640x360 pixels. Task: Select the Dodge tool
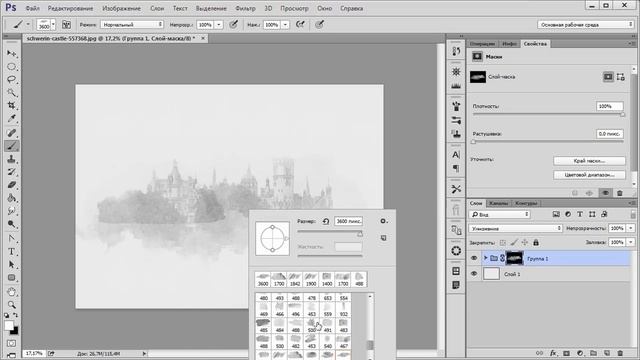pyautogui.click(x=11, y=224)
